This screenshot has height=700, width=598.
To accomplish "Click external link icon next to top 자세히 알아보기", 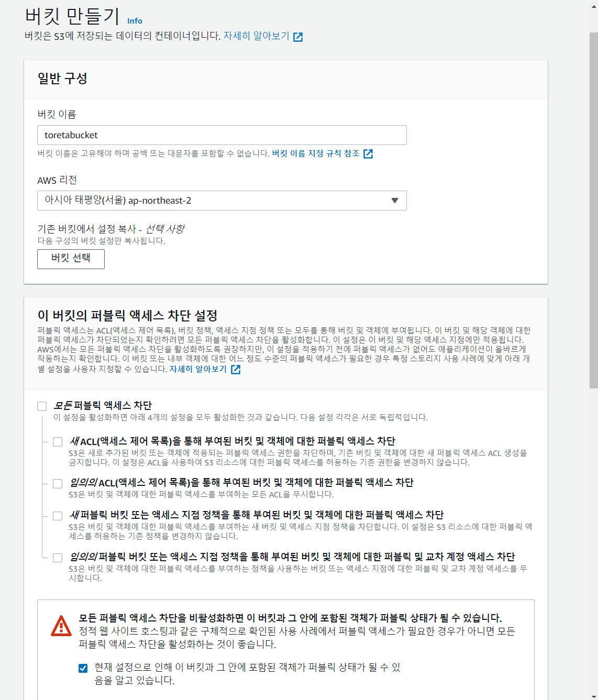I will coord(298,37).
